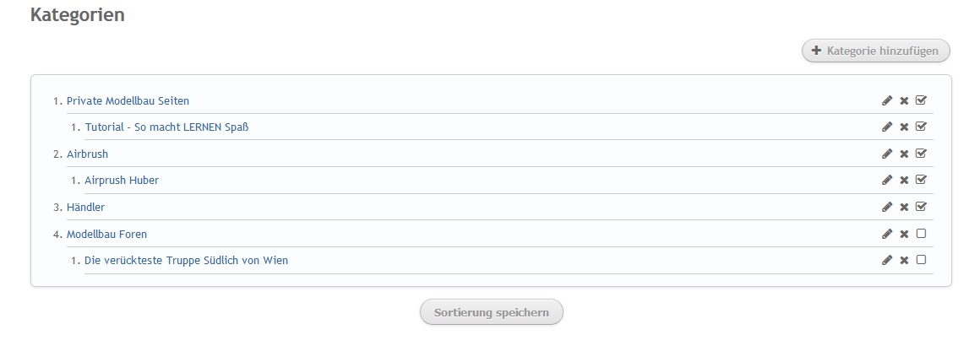Viewport: 980px width, 362px height.
Task: Edit the Tutorial - So macht LERNEN Spaß entry
Action: 887,127
